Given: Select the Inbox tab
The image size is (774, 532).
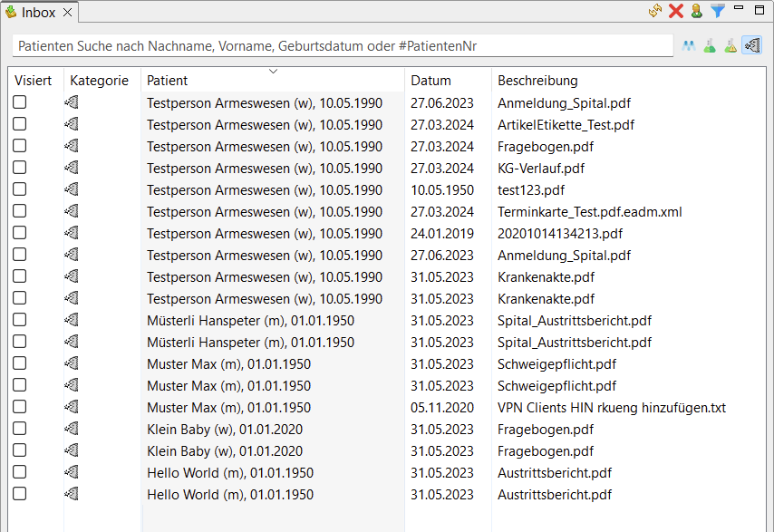Looking at the screenshot, I should (38, 13).
